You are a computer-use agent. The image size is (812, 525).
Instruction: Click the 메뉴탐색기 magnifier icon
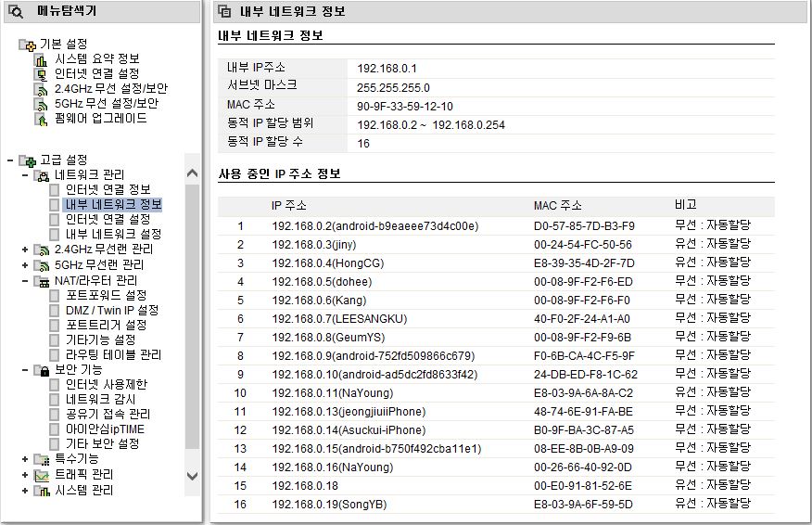[16, 11]
